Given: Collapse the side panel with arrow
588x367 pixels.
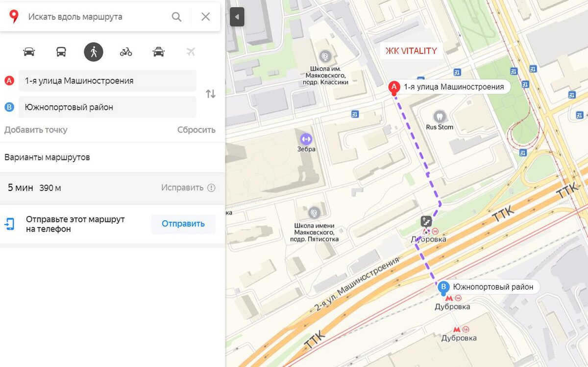Looking at the screenshot, I should [237, 17].
